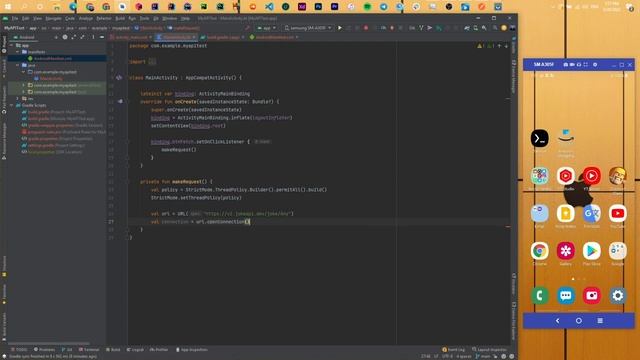Collapse the Gradle Scripts node
The image size is (640, 360).
click(x=11, y=105)
